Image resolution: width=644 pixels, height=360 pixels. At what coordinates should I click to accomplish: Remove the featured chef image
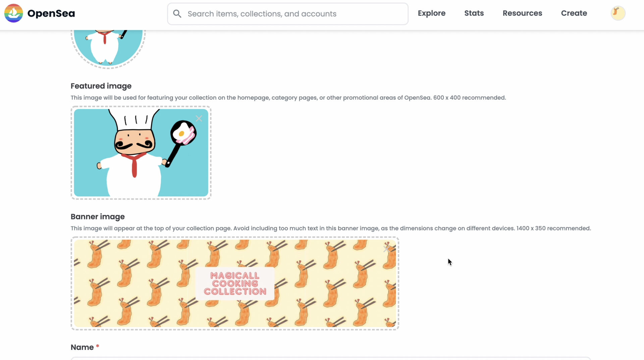[x=199, y=119]
